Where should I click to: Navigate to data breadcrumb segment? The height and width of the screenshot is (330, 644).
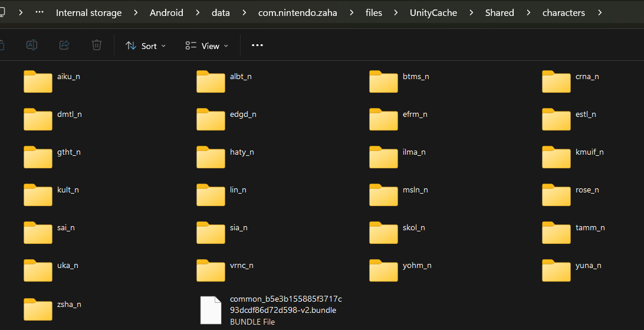point(221,13)
